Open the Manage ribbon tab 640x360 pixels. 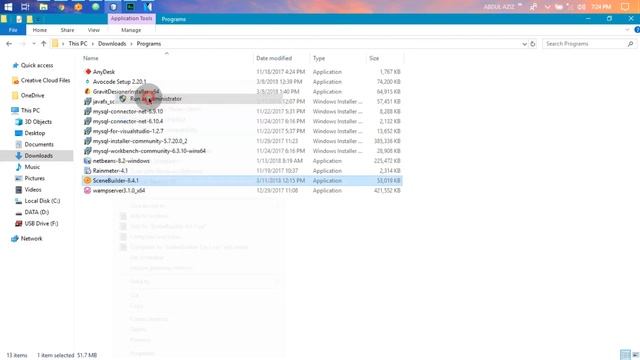tap(131, 30)
